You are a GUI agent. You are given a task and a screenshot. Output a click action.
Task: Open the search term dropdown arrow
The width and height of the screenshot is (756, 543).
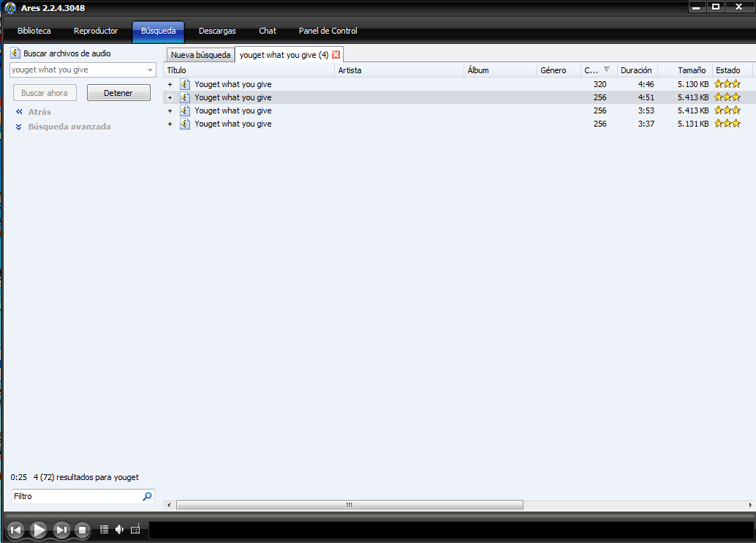(x=150, y=70)
